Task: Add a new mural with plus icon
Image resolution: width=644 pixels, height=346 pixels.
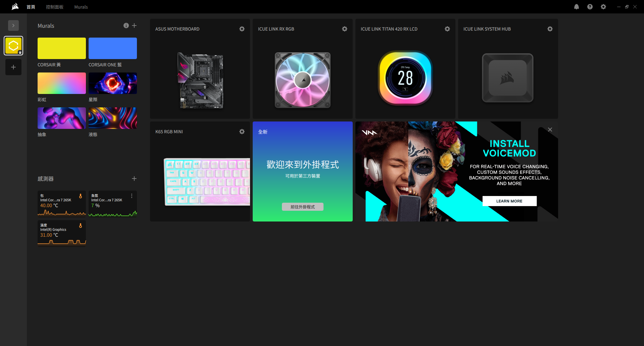Action: point(134,26)
